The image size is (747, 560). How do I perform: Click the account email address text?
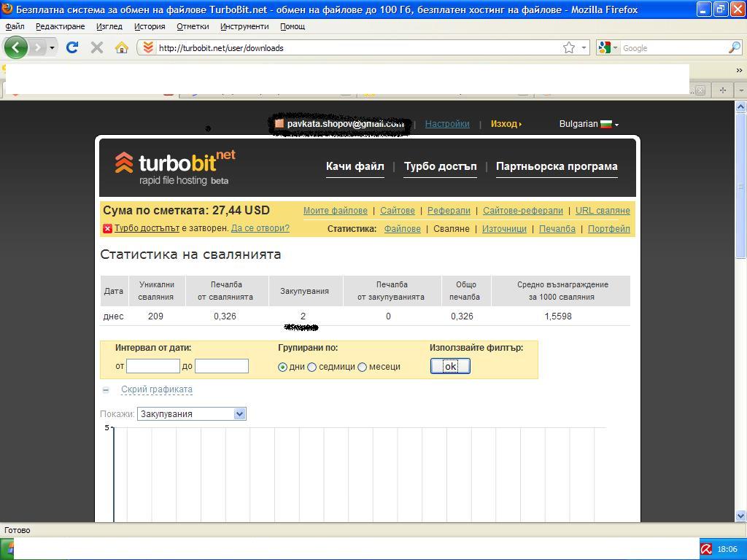tap(345, 124)
